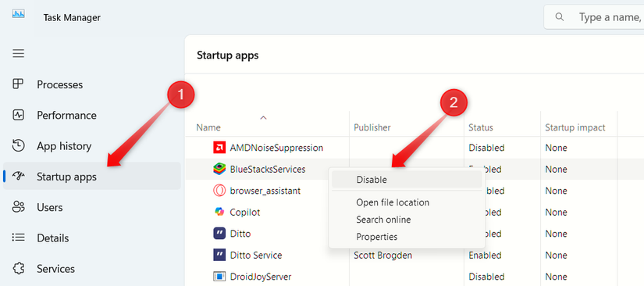Select the Ditto row name
Image resolution: width=644 pixels, height=286 pixels.
pyautogui.click(x=240, y=234)
